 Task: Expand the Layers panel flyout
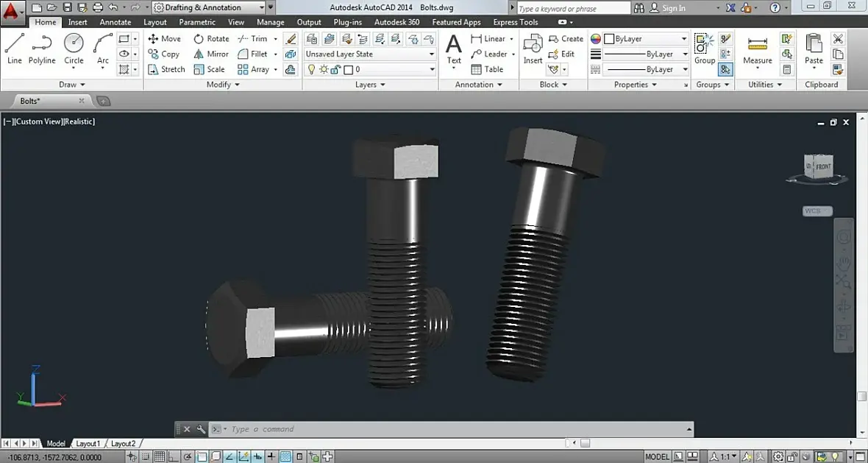pos(370,85)
